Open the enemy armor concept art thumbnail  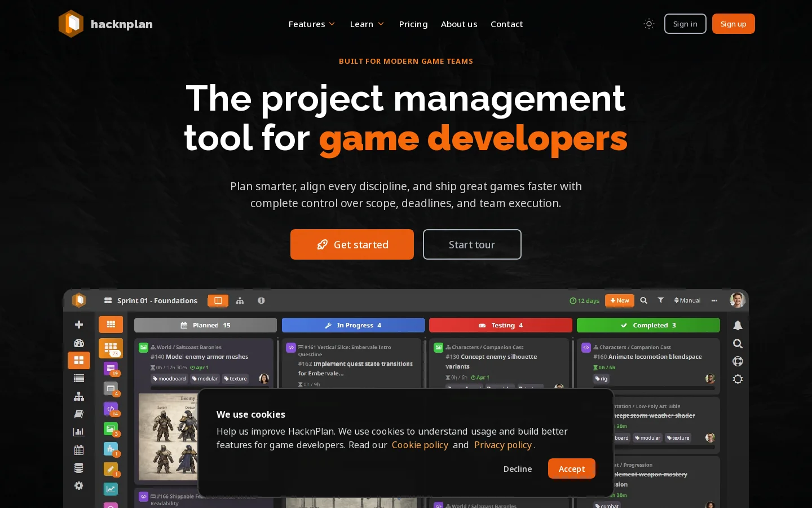[167, 437]
